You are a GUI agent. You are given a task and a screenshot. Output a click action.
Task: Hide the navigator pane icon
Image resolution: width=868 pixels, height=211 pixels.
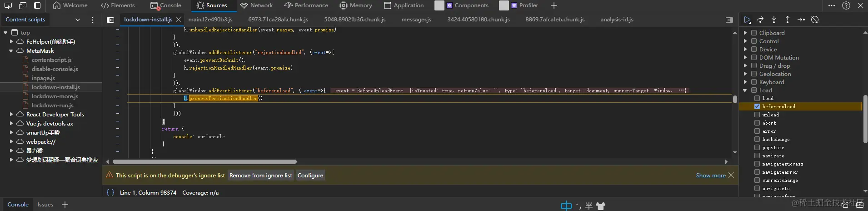tap(110, 20)
